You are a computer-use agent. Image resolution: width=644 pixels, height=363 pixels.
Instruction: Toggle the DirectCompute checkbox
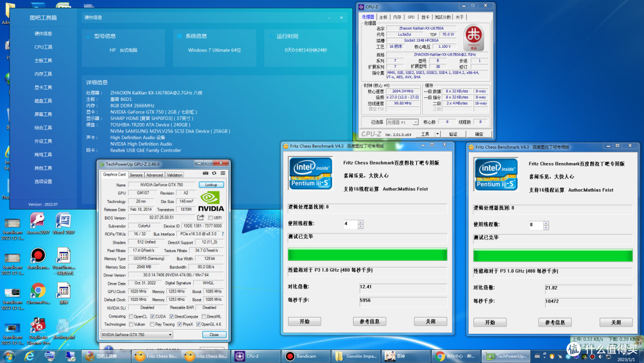[171, 316]
